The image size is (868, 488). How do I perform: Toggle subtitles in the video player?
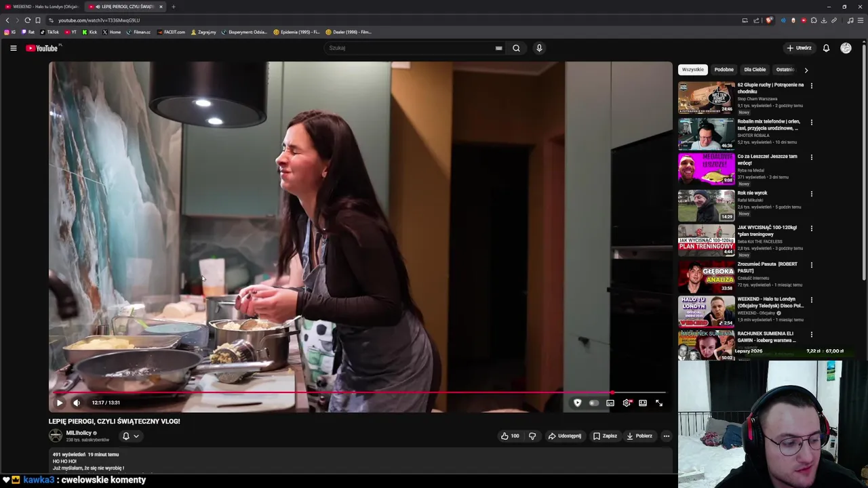pos(610,403)
